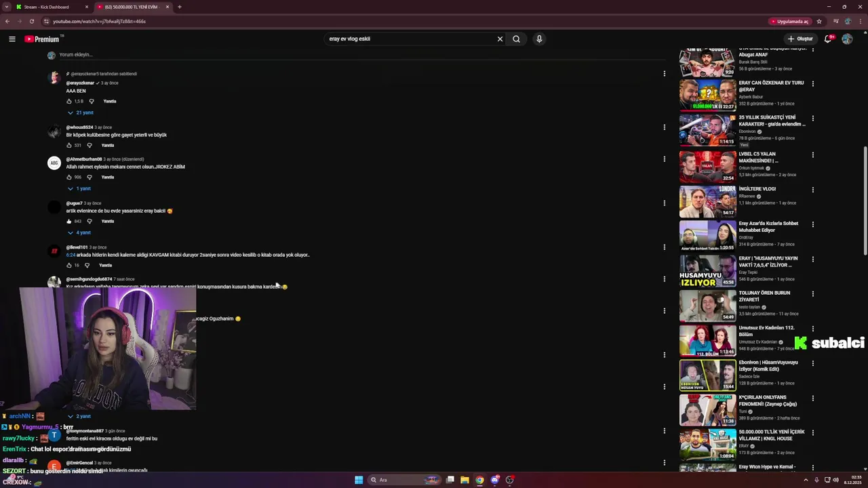Click Uygulamada aç button in address bar

(x=789, y=21)
